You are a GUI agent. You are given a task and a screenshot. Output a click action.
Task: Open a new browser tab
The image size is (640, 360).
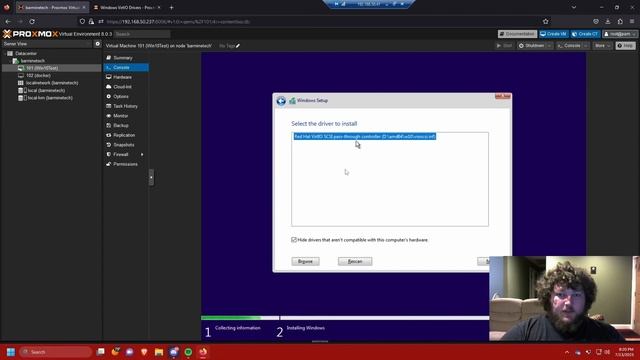point(171,7)
